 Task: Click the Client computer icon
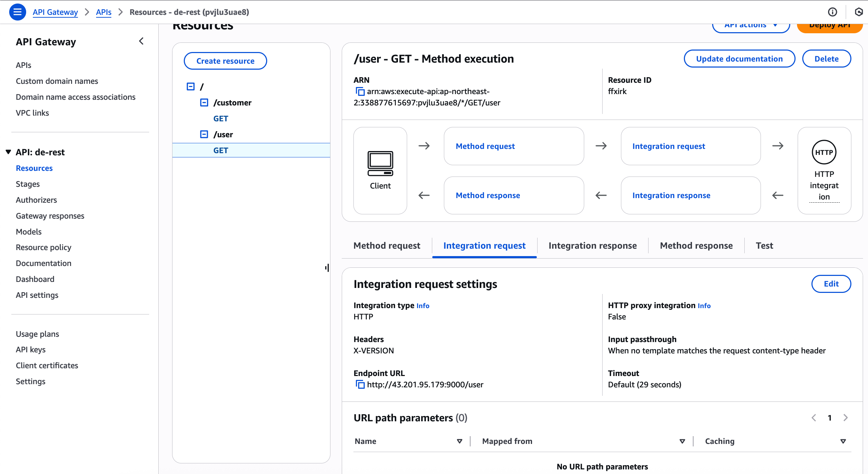tap(380, 163)
